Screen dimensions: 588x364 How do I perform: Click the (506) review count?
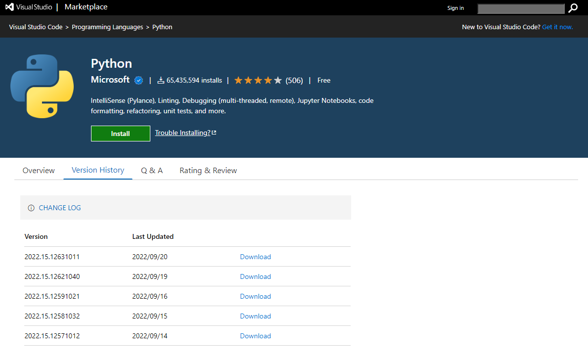pos(294,81)
